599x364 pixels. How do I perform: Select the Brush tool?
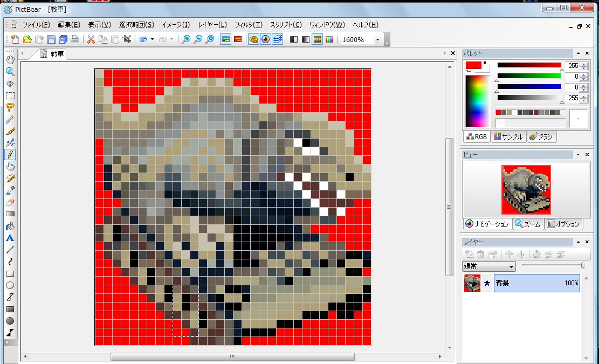click(x=10, y=131)
